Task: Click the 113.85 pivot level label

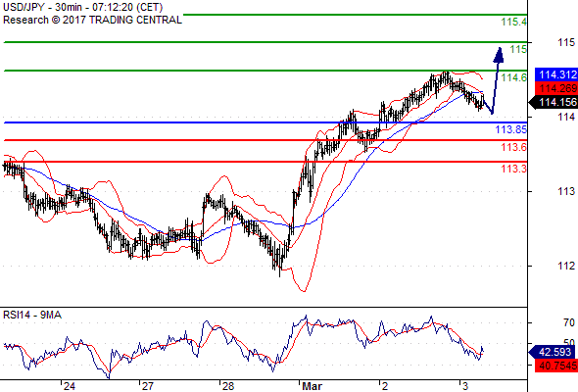Action: click(511, 129)
